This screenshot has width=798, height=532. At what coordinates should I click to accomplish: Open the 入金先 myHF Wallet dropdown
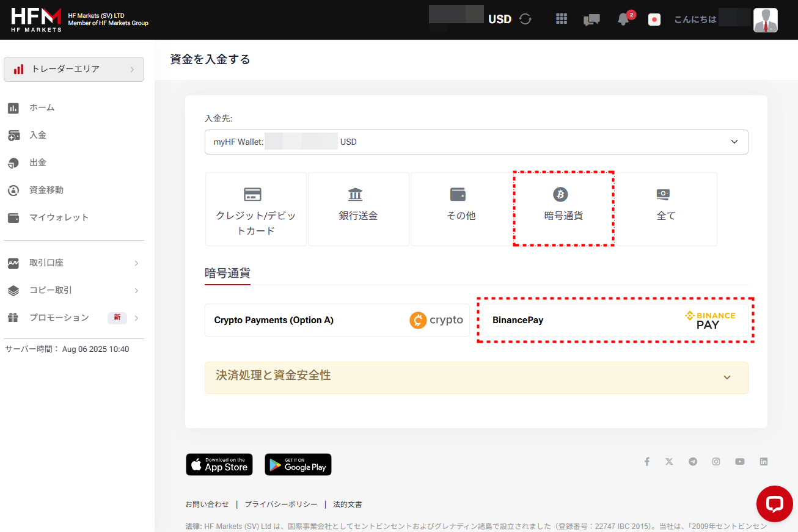click(477, 142)
